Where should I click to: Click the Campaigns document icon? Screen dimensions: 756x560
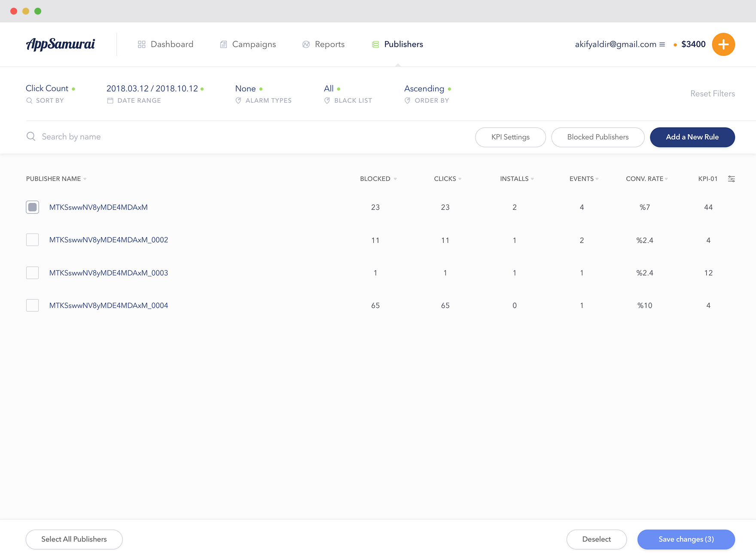coord(223,44)
